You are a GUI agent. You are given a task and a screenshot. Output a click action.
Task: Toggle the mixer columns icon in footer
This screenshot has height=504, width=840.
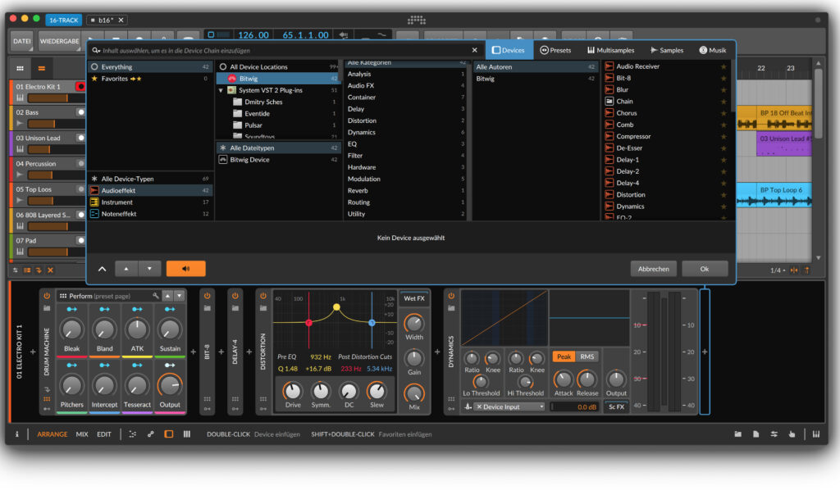coord(187,434)
